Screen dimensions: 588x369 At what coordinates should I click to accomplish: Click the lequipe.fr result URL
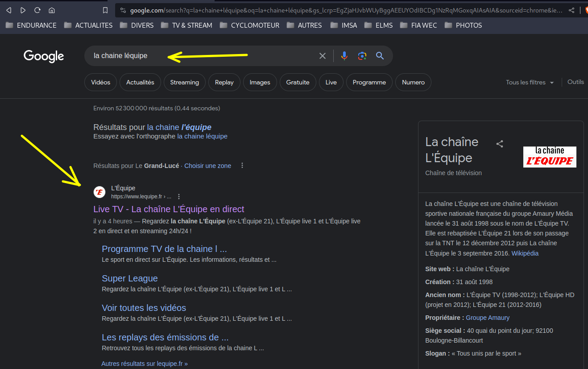[x=141, y=197]
